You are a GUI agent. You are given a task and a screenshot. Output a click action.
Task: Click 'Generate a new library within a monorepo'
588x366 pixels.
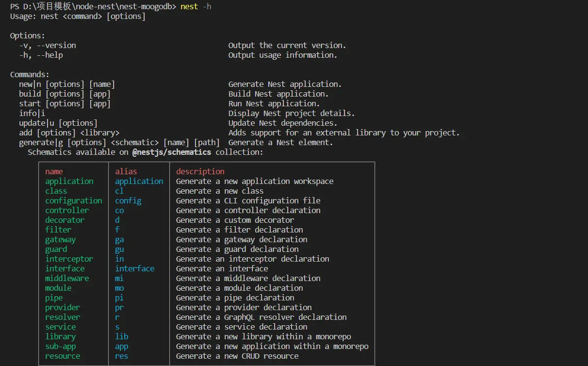click(x=263, y=336)
